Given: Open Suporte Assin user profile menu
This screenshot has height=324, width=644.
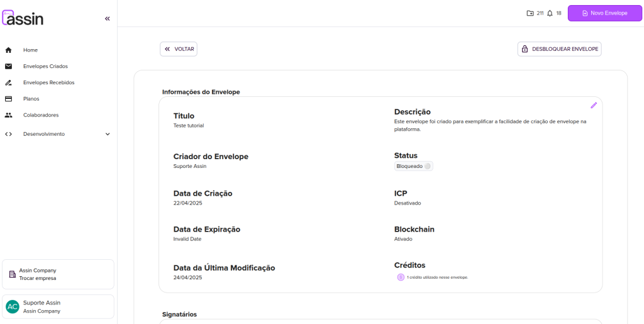Looking at the screenshot, I should coord(58,306).
